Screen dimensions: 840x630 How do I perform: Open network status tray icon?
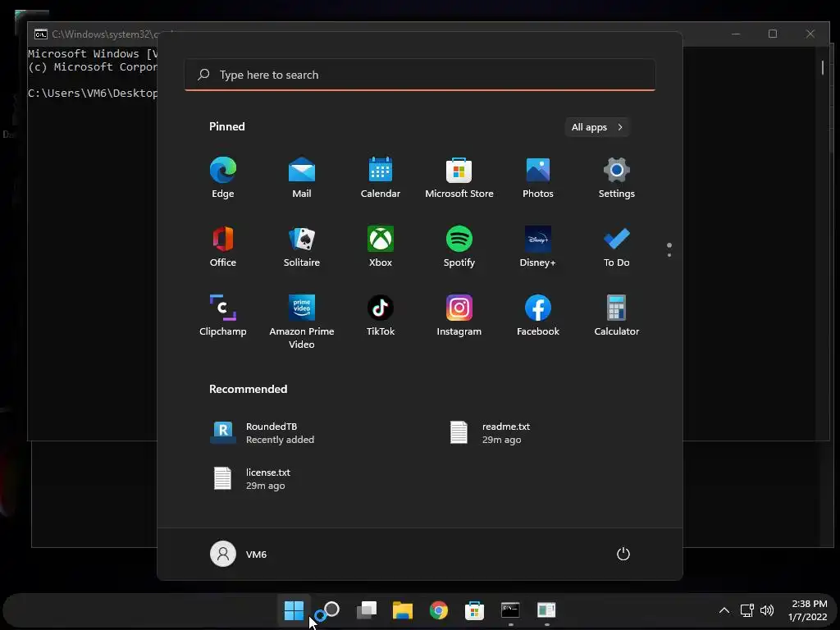coord(747,610)
